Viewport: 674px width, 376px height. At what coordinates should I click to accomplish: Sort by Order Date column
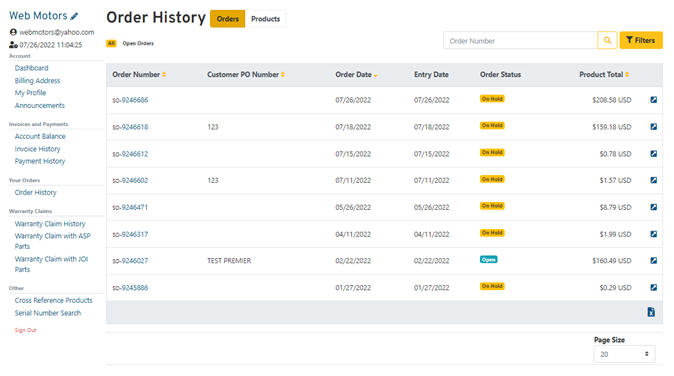coord(356,75)
